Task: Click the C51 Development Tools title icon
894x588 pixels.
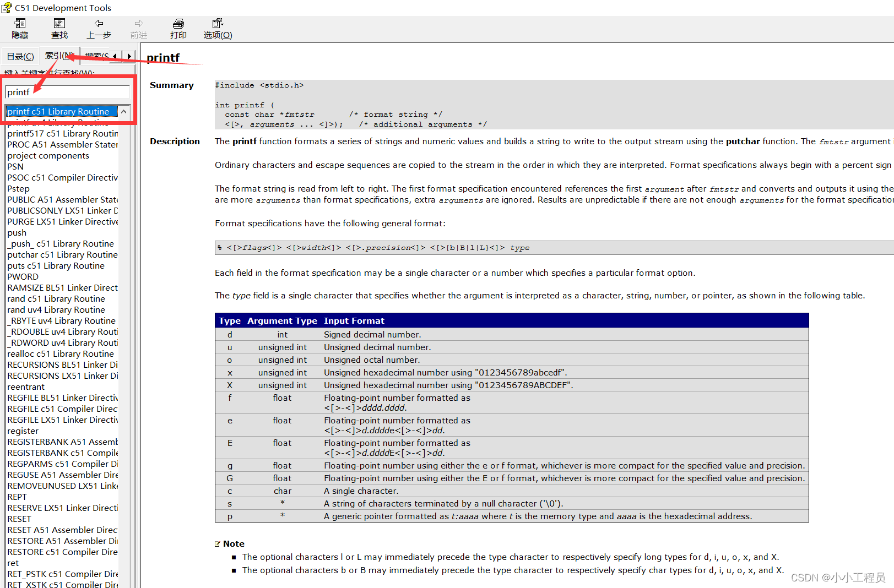Action: tap(7, 8)
